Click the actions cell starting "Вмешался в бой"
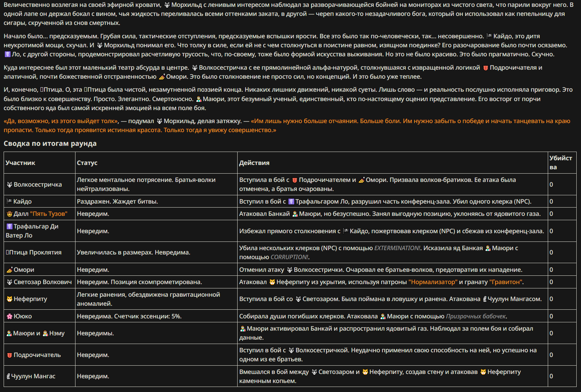 pos(393,376)
